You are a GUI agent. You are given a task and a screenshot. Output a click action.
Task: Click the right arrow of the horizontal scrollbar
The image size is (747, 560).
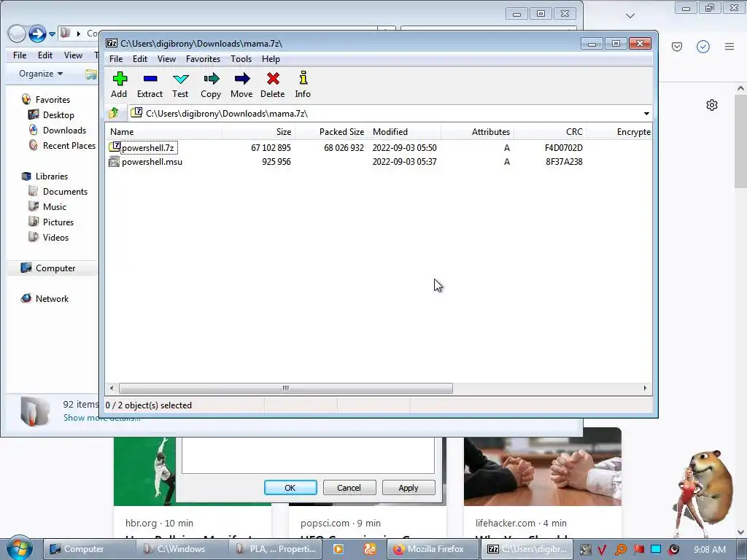645,388
